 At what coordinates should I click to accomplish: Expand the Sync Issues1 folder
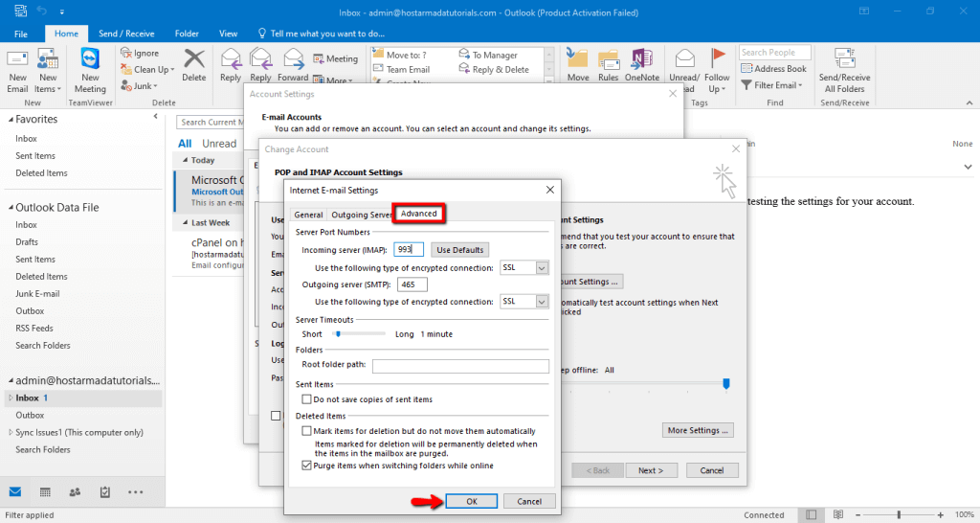11,432
